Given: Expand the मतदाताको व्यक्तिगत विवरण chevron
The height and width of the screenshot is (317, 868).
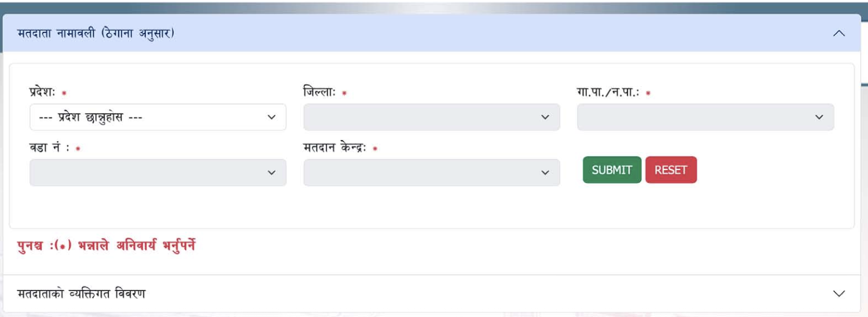Looking at the screenshot, I should coord(838,293).
